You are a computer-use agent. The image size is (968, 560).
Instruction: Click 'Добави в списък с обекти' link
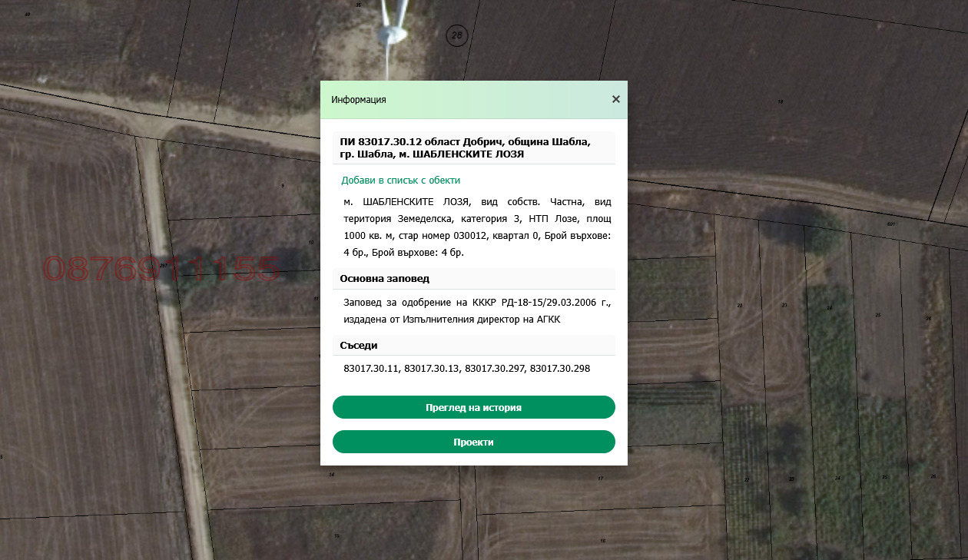point(400,181)
